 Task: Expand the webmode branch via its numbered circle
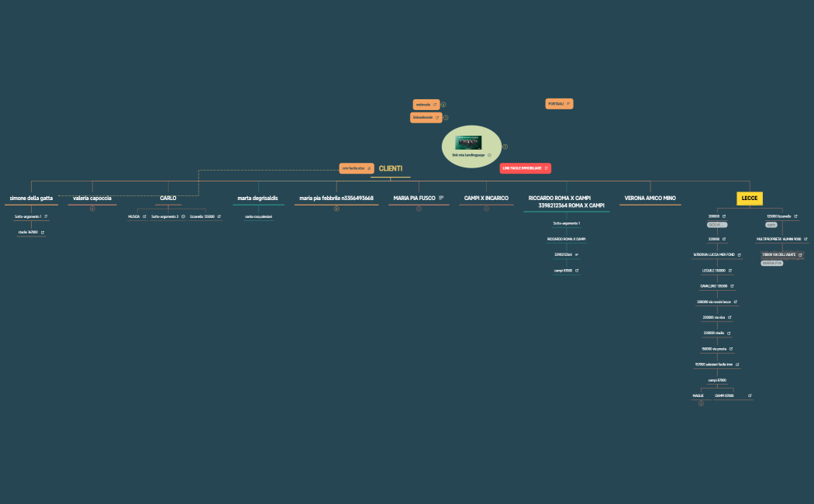(444, 105)
